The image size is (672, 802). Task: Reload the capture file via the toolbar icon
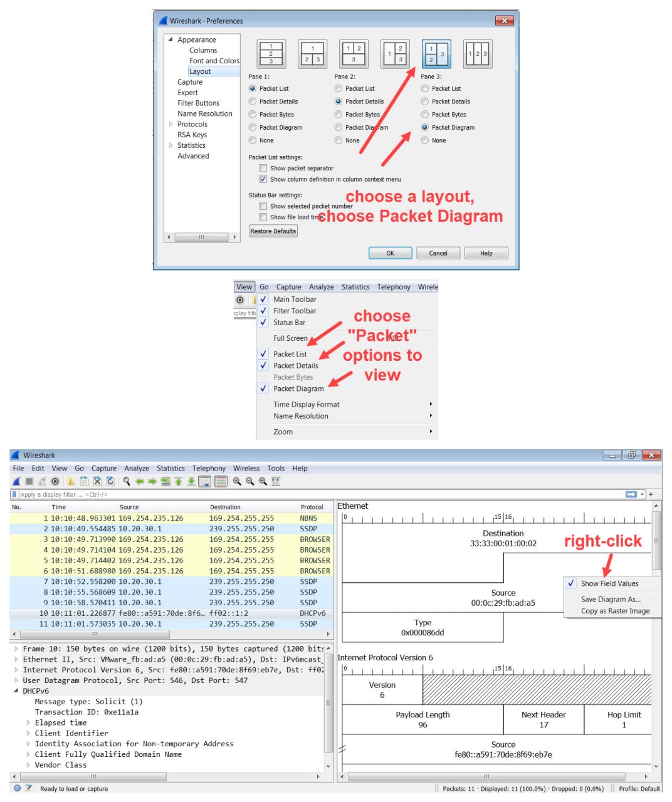click(110, 481)
